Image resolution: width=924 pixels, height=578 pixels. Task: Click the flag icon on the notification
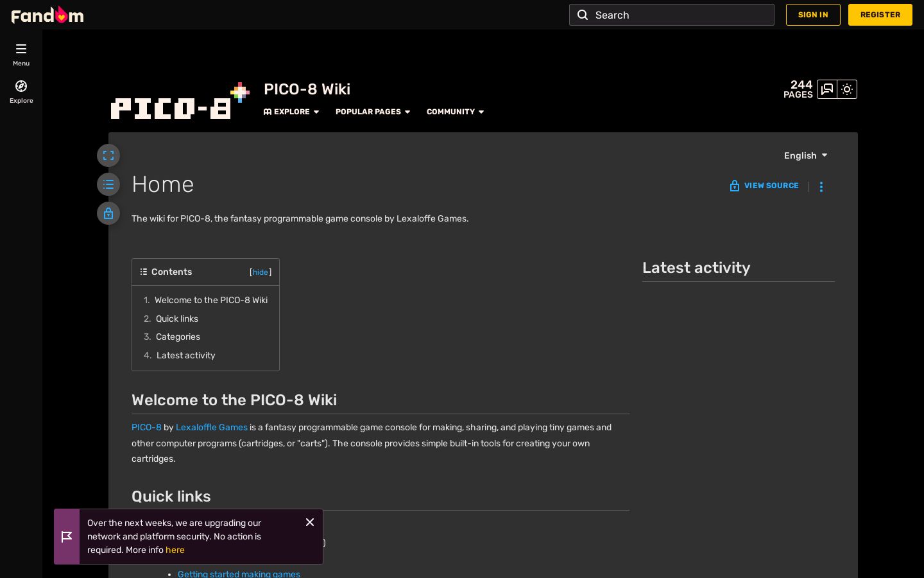point(67,537)
